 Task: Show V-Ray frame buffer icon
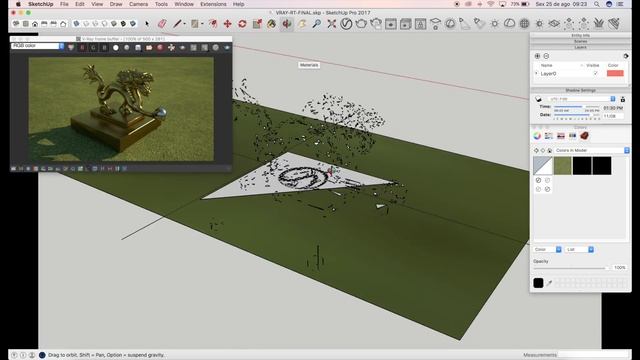pyautogui.click(x=391, y=24)
